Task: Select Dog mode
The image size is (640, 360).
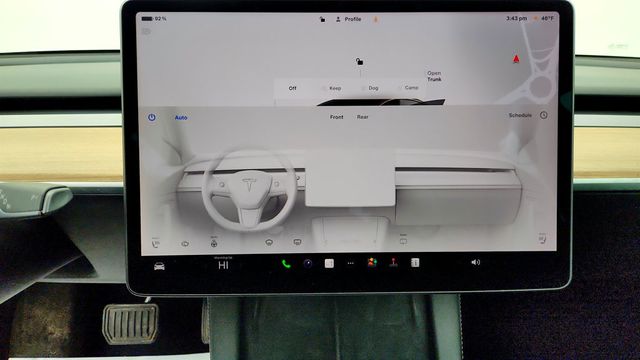Action: (373, 88)
